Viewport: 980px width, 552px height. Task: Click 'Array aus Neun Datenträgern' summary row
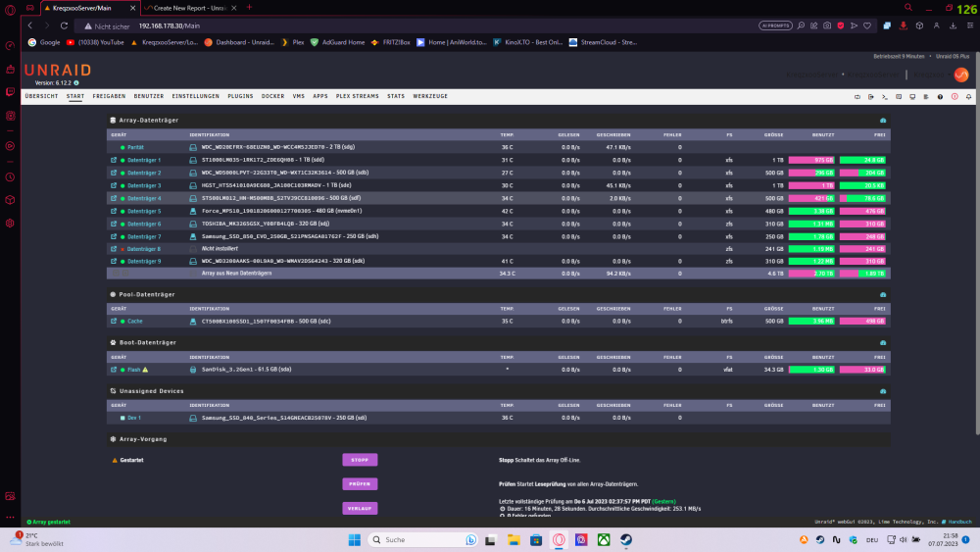[x=499, y=274]
